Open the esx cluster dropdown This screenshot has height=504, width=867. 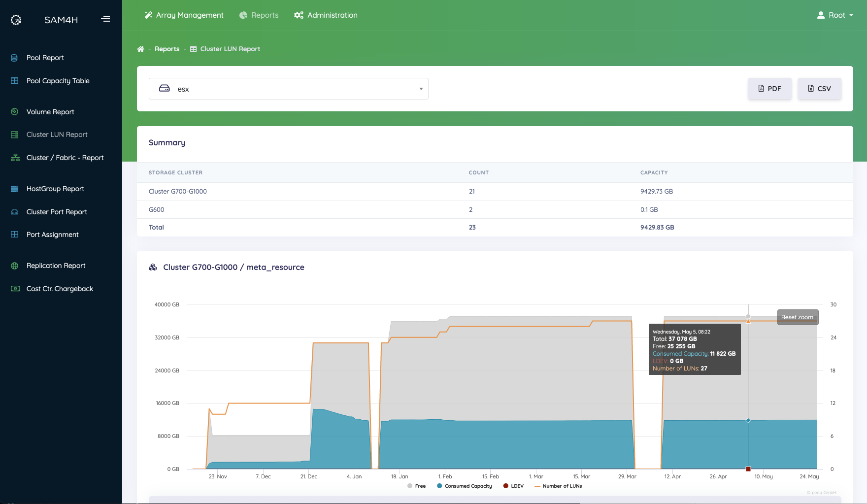pyautogui.click(x=288, y=89)
